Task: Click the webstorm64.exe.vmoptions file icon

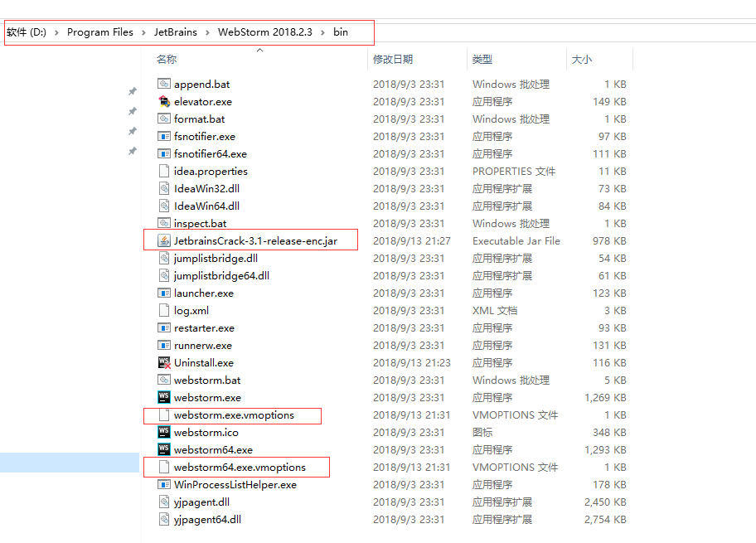Action: point(164,467)
